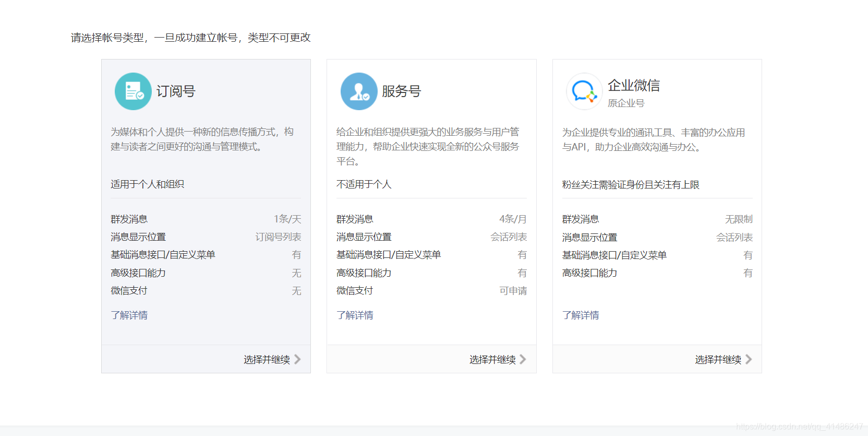The width and height of the screenshot is (868, 436).
Task: Open 了解详情 link in 订阅号 card
Action: 129,315
